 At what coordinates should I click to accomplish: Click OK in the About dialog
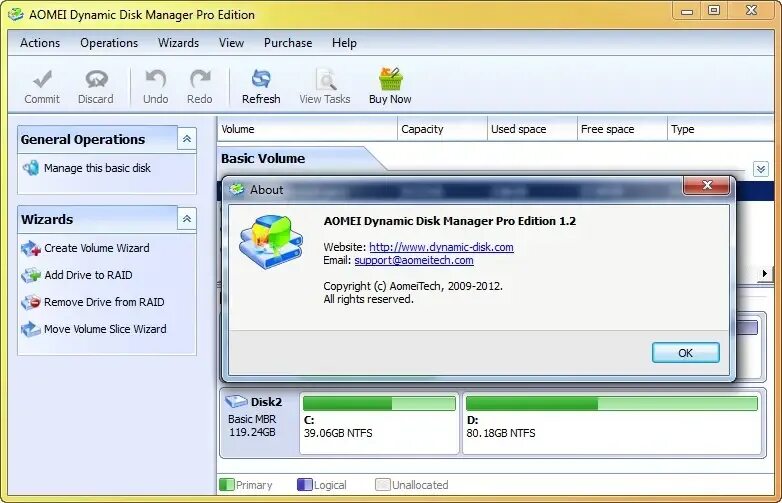coord(686,353)
